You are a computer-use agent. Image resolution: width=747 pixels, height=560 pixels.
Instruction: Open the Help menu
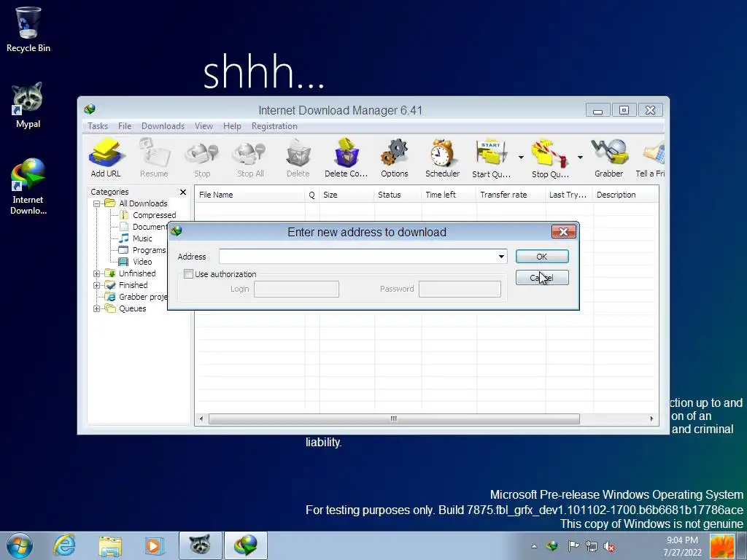click(x=232, y=126)
